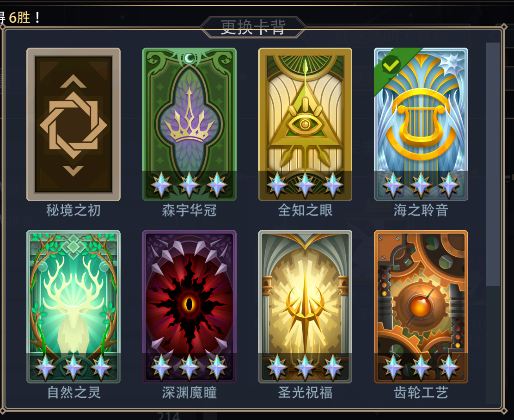Select the 秘境之初 card back
The width and height of the screenshot is (514, 420).
click(73, 124)
